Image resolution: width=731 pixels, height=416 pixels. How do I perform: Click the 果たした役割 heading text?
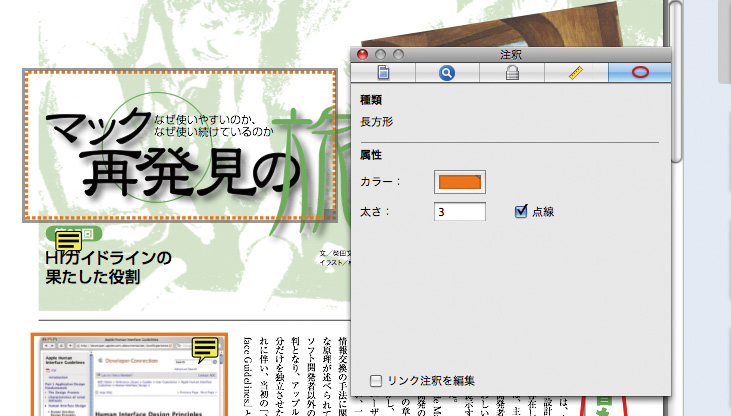point(93,277)
